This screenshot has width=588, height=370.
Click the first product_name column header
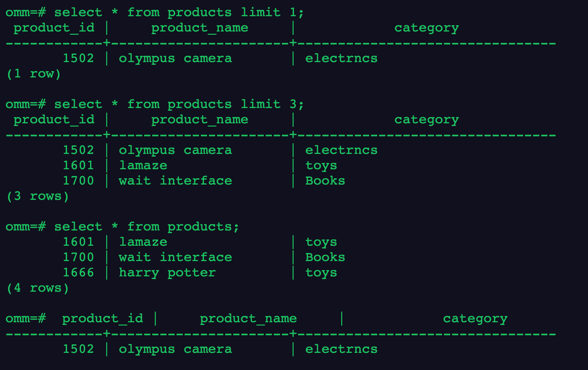pos(199,28)
